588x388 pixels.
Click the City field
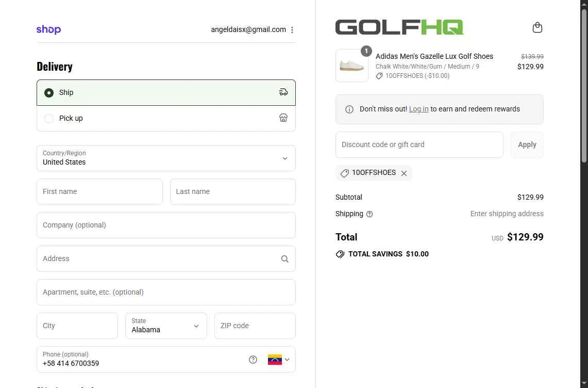pos(77,326)
